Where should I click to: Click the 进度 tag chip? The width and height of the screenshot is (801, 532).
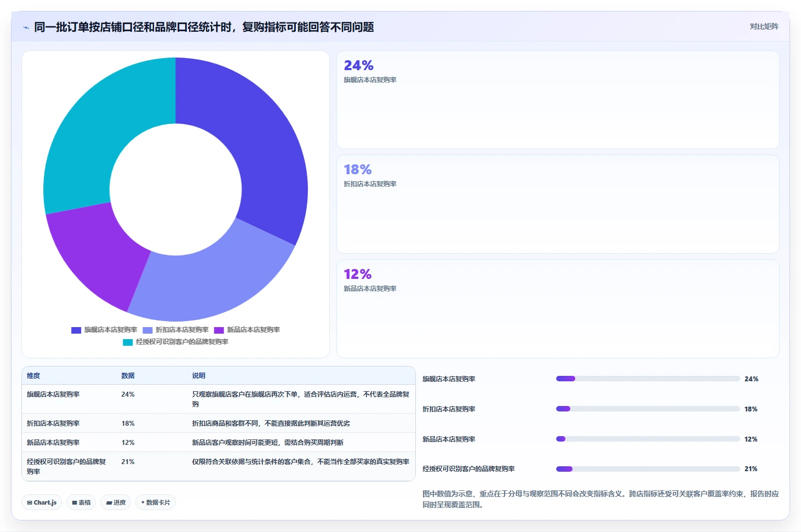pos(116,502)
